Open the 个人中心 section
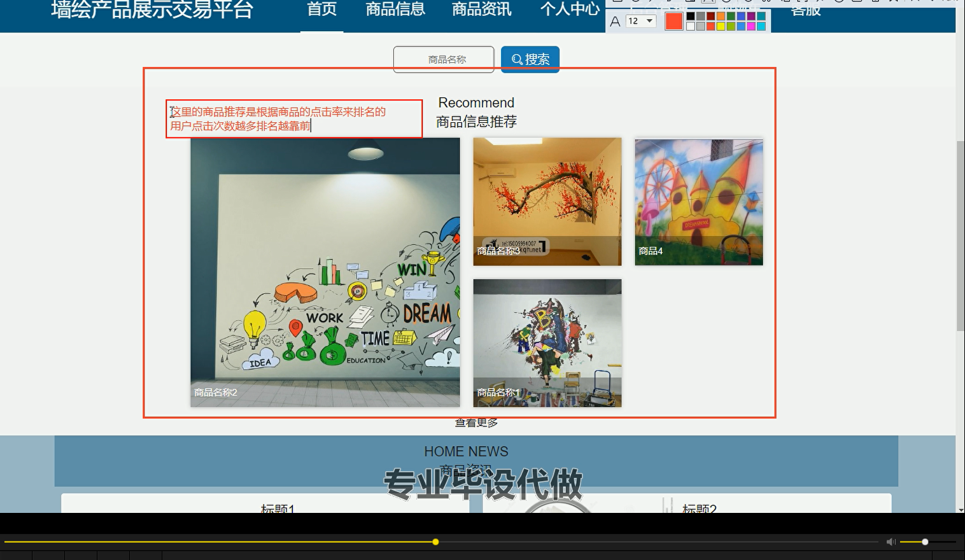965x560 pixels. pyautogui.click(x=570, y=10)
